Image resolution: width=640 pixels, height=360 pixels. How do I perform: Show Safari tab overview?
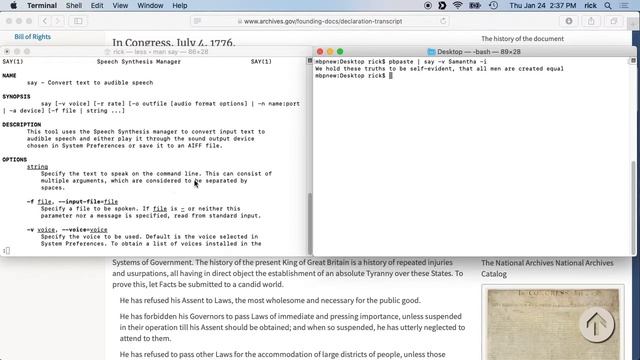pos(613,21)
